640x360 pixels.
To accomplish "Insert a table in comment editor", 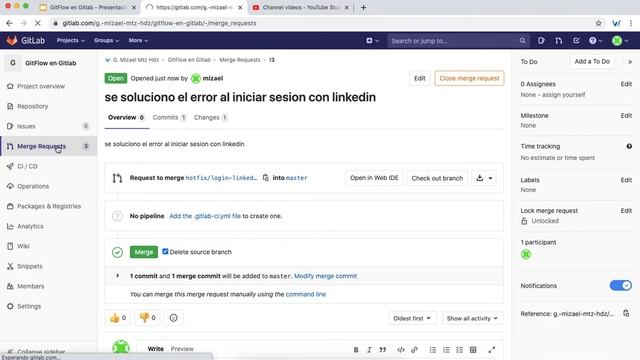I will pyautogui.click(x=473, y=350).
